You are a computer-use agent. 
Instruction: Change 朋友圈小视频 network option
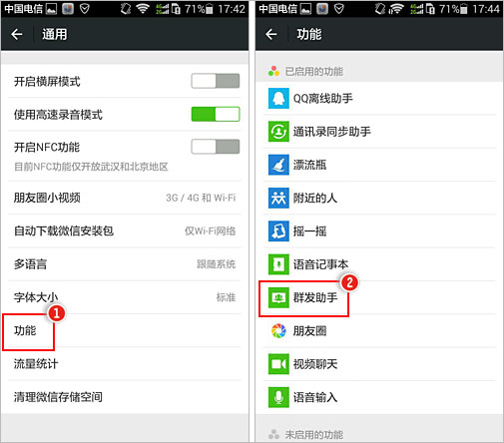[125, 198]
